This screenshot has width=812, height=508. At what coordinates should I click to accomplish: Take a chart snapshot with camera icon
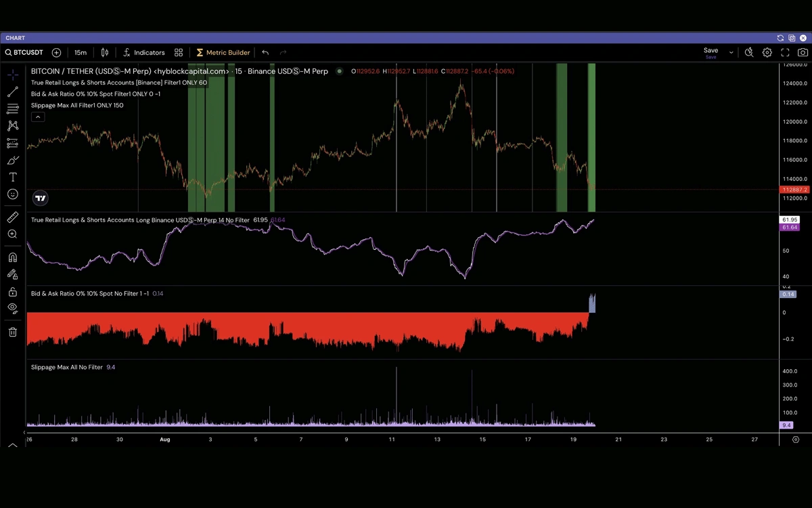point(803,52)
